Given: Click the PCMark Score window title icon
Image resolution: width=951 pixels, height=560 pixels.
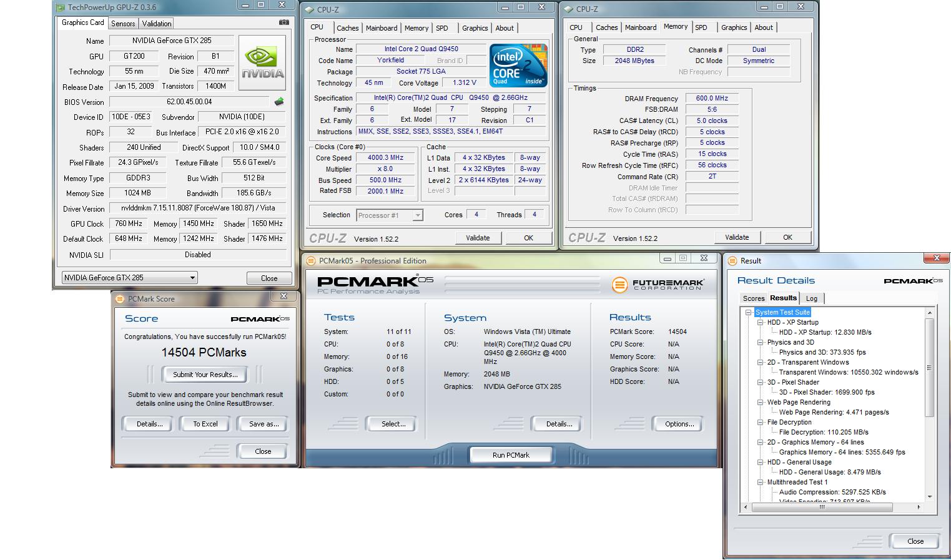Looking at the screenshot, I should pos(120,299).
